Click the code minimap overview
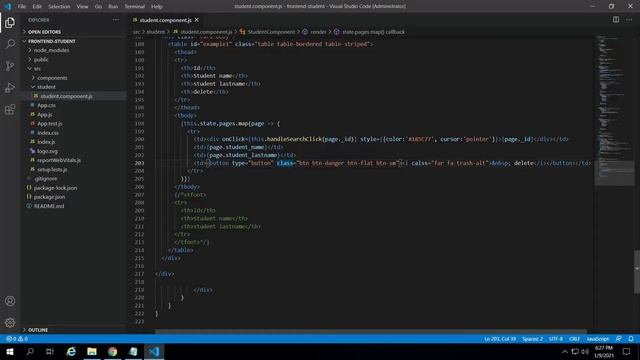 [x=614, y=110]
